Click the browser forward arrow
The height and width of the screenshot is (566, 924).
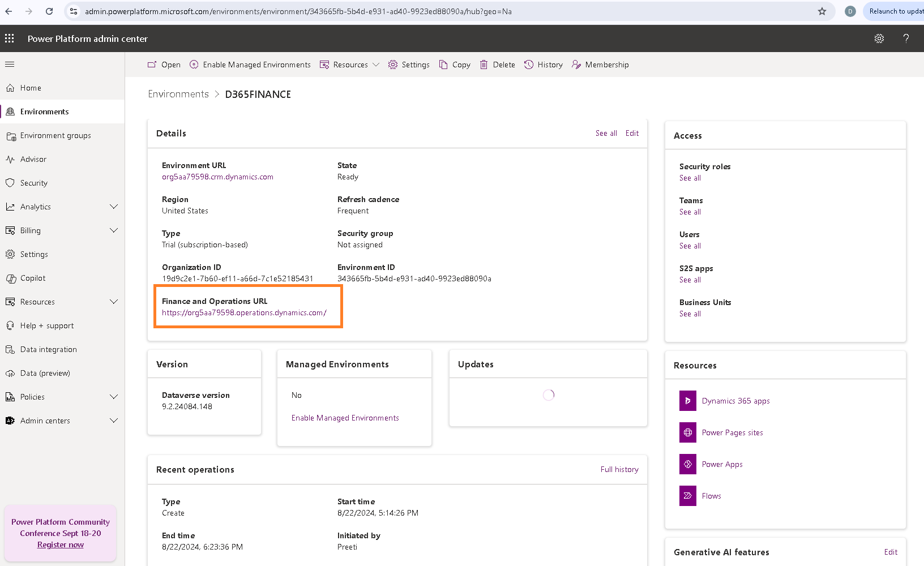pos(29,11)
